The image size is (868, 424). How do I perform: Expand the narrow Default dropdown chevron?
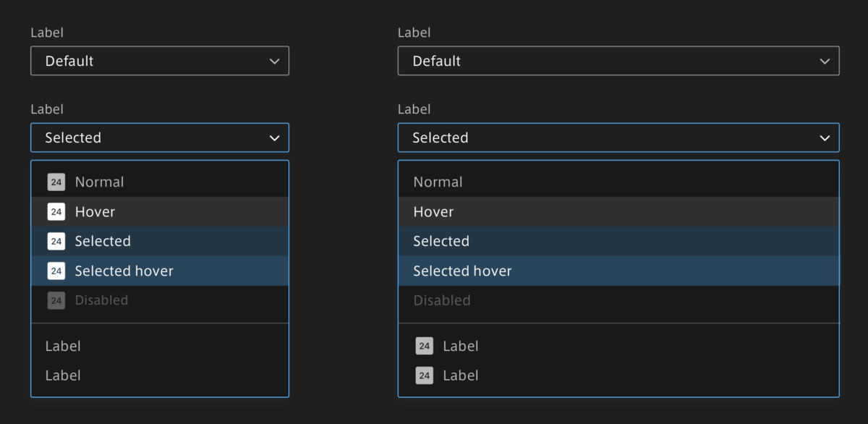tap(274, 62)
